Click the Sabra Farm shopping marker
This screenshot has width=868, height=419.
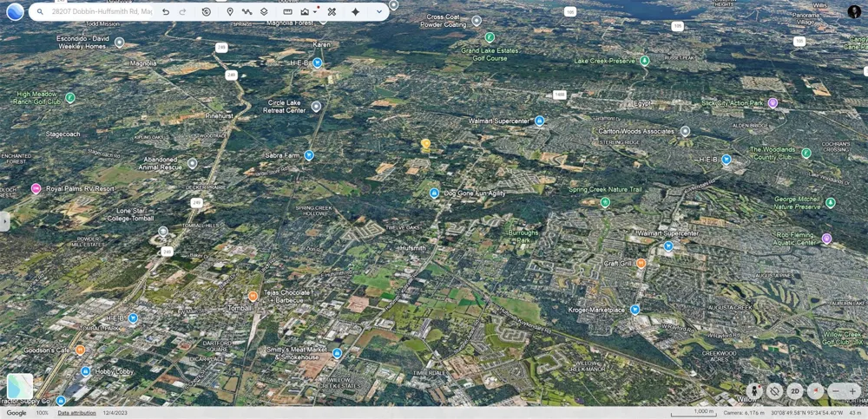click(x=309, y=155)
